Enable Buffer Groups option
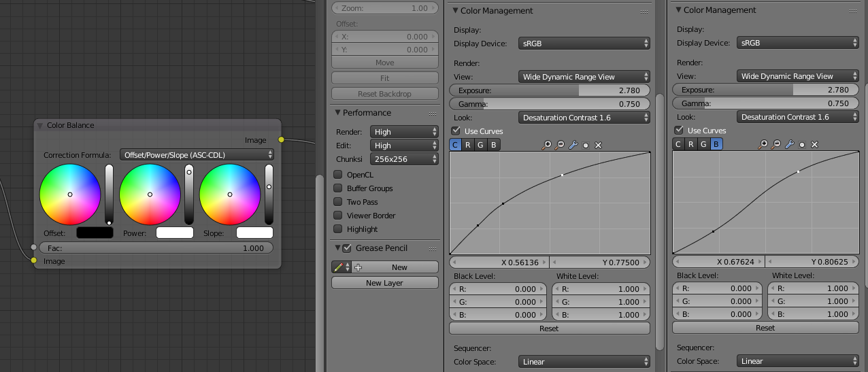Screen dimensions: 868x372 (337, 188)
